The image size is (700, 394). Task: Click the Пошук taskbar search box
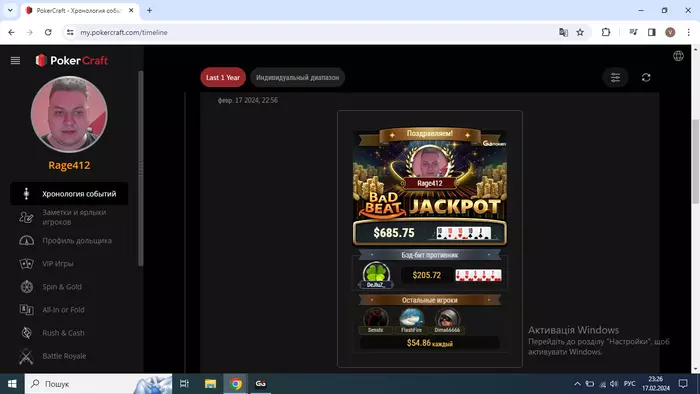98,384
